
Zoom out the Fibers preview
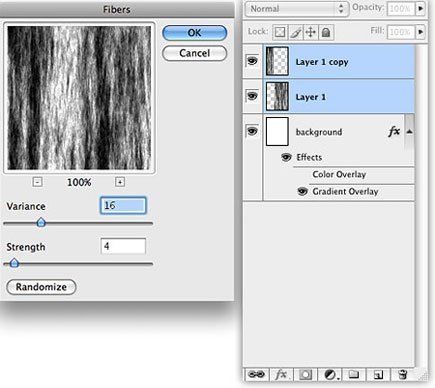(38, 182)
